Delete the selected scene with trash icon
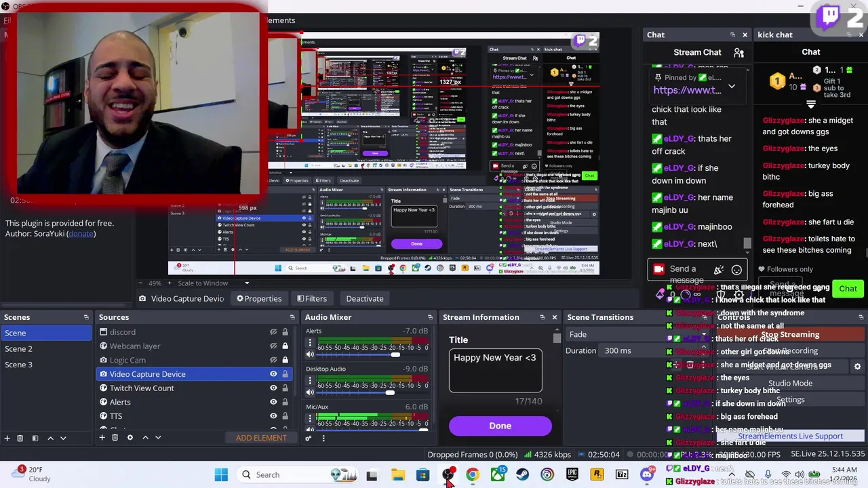 tap(20, 438)
